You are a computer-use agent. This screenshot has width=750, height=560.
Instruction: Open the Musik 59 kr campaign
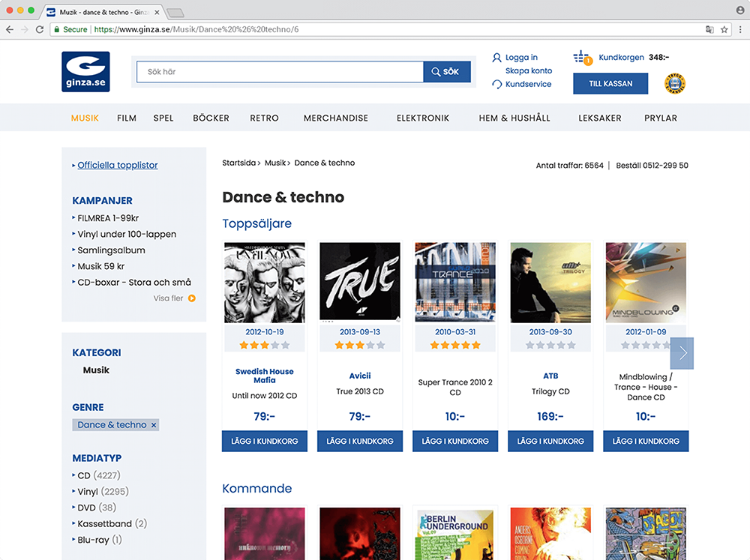pos(101,266)
